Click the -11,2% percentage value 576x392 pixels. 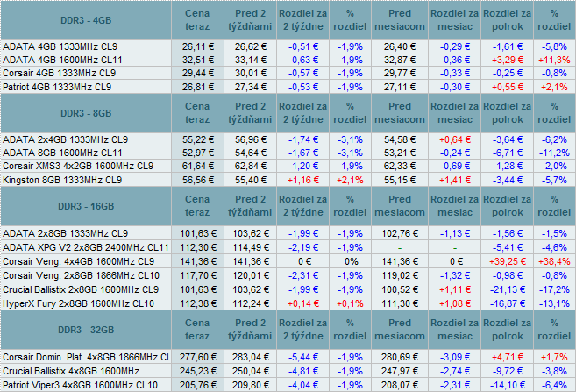pos(554,153)
